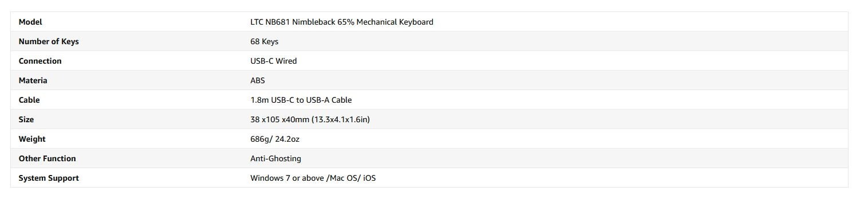Select the USB-C Wired value
868x210 pixels.
[273, 61]
